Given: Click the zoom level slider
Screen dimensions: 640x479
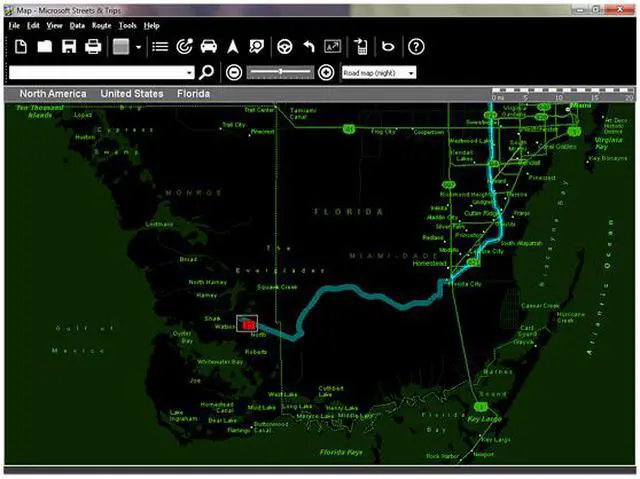Looking at the screenshot, I should click(280, 72).
